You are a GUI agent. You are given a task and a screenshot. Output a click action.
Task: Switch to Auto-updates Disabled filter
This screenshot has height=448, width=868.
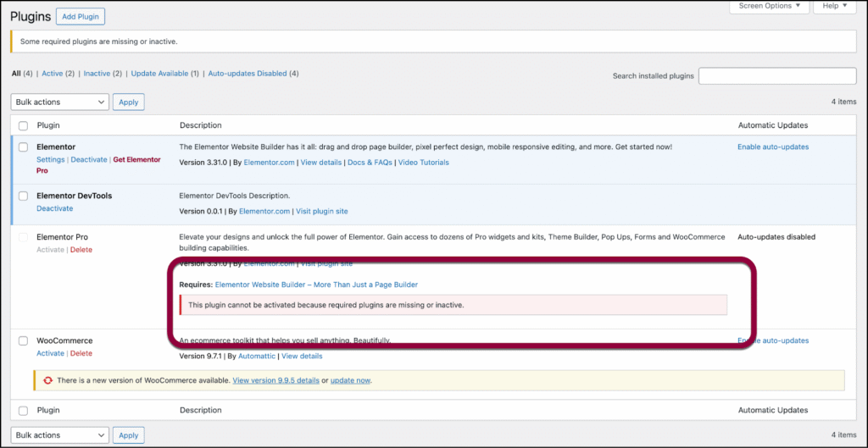click(248, 74)
